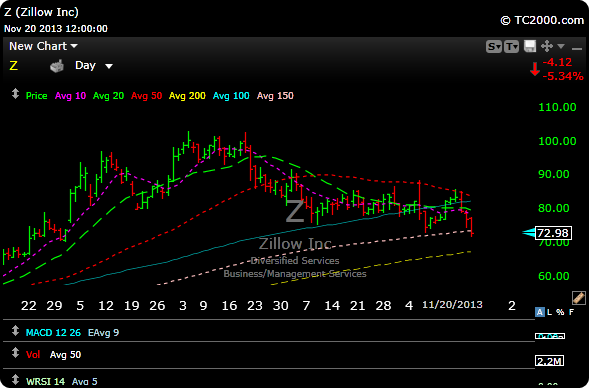Click the MACD pane resize arrows

click(15, 331)
